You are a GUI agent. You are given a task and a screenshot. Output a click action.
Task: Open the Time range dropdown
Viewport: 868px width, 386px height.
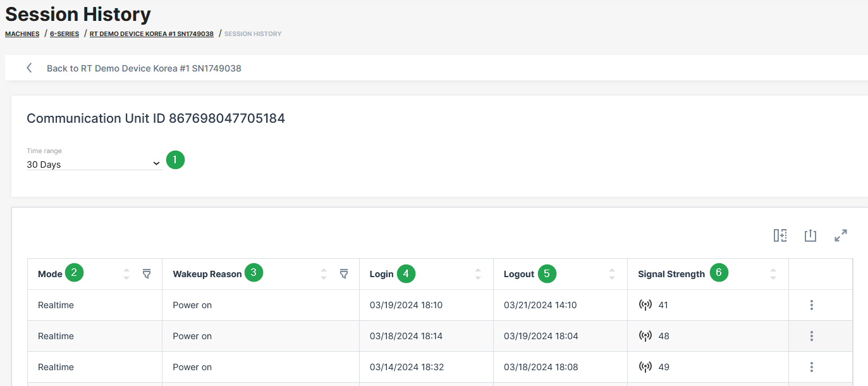94,164
